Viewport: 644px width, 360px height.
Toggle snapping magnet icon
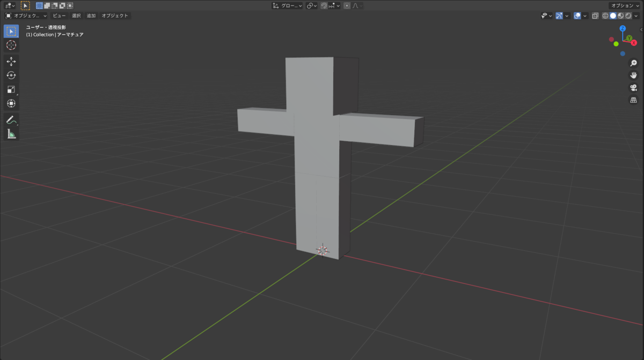[x=324, y=6]
